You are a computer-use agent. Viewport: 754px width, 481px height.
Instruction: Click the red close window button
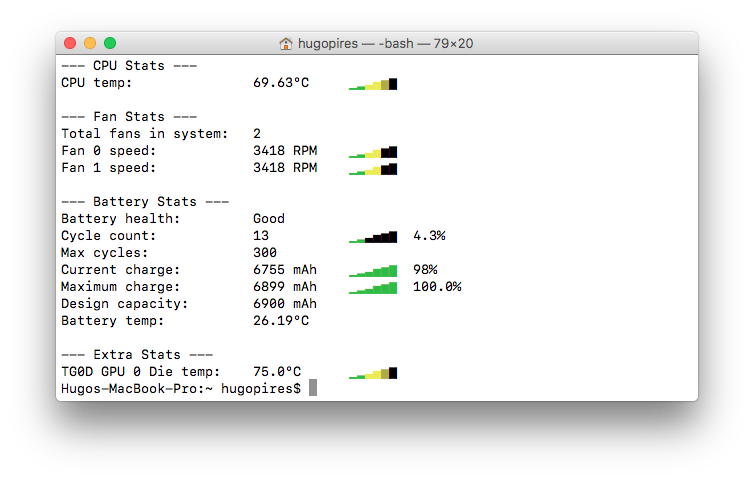pyautogui.click(x=70, y=43)
